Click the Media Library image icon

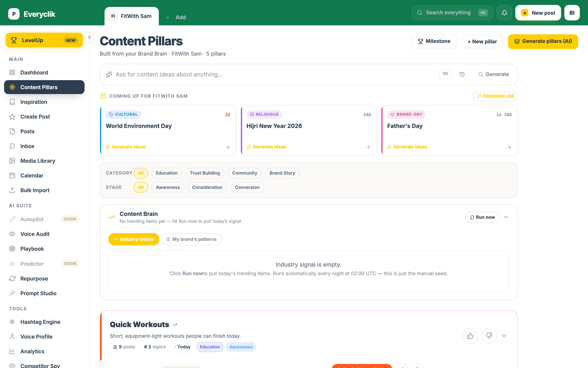tap(12, 161)
